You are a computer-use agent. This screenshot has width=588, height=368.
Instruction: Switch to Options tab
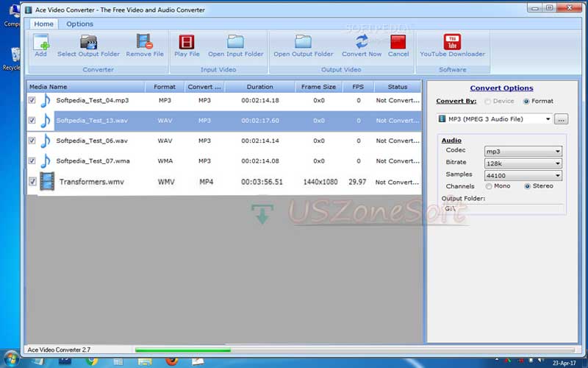(79, 24)
